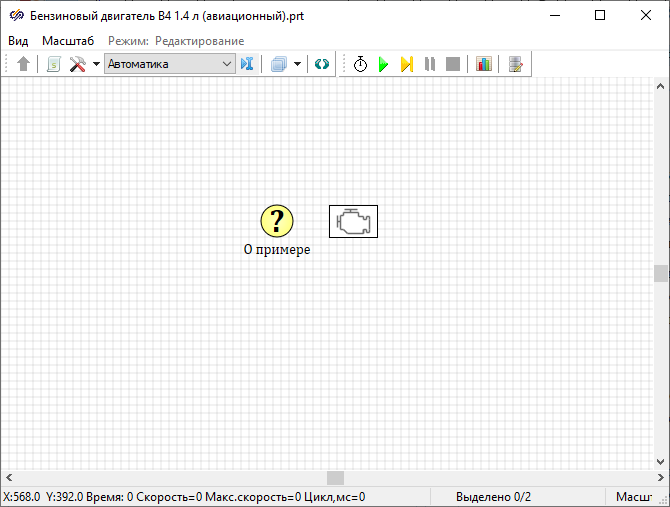The image size is (670, 507).
Task: Select the engine block on the canvas
Action: [x=353, y=221]
